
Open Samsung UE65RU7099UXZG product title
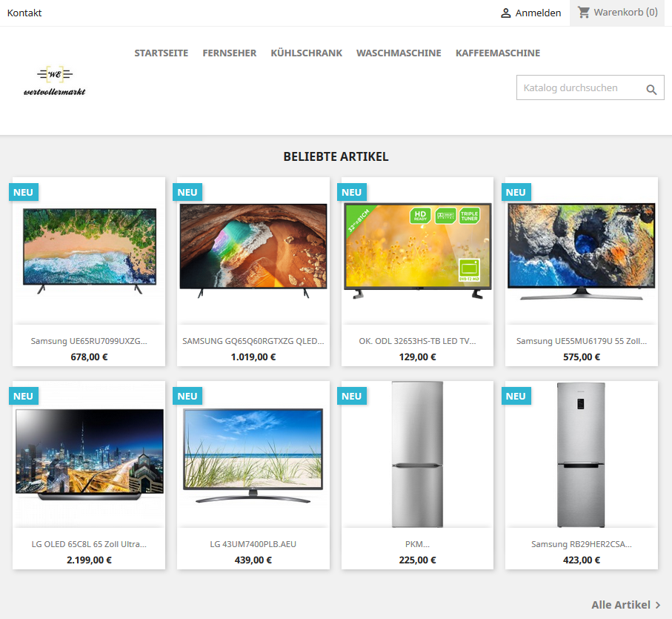(89, 341)
